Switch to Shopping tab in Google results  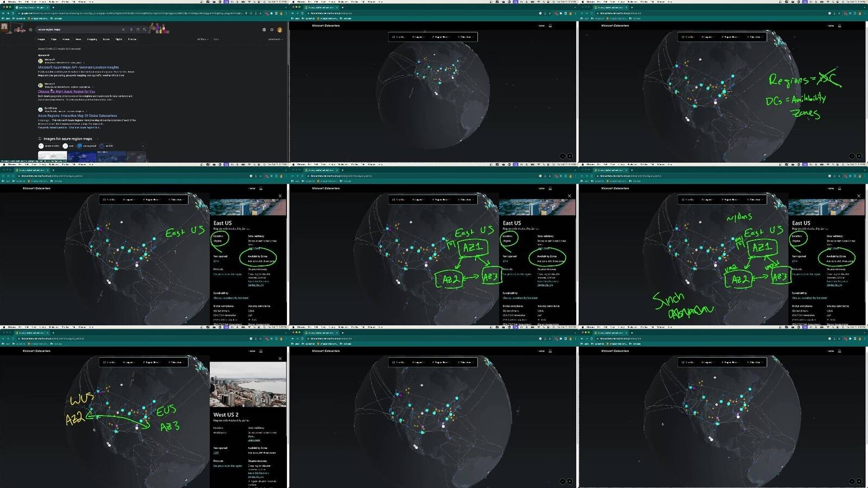point(92,39)
